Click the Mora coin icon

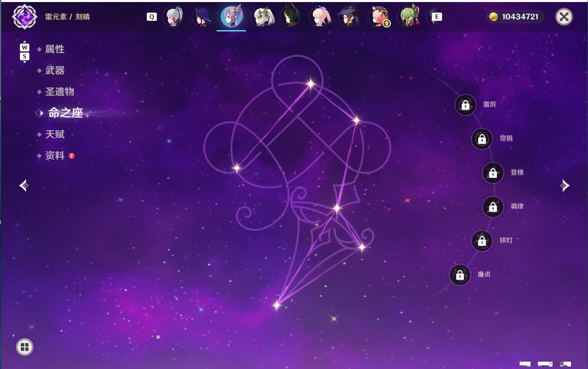click(494, 17)
